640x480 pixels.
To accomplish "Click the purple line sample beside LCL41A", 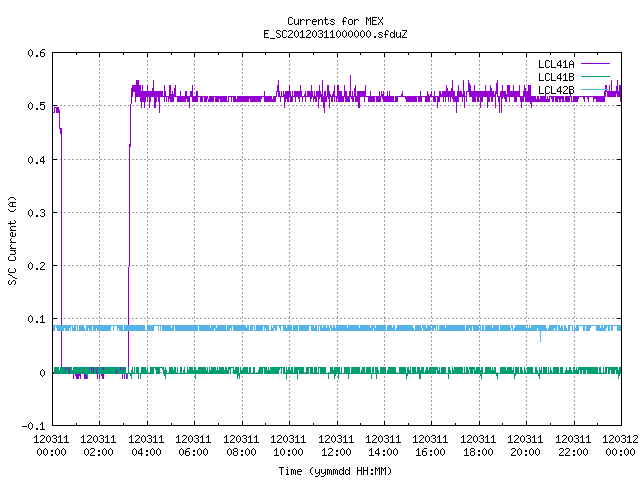I will pos(595,64).
